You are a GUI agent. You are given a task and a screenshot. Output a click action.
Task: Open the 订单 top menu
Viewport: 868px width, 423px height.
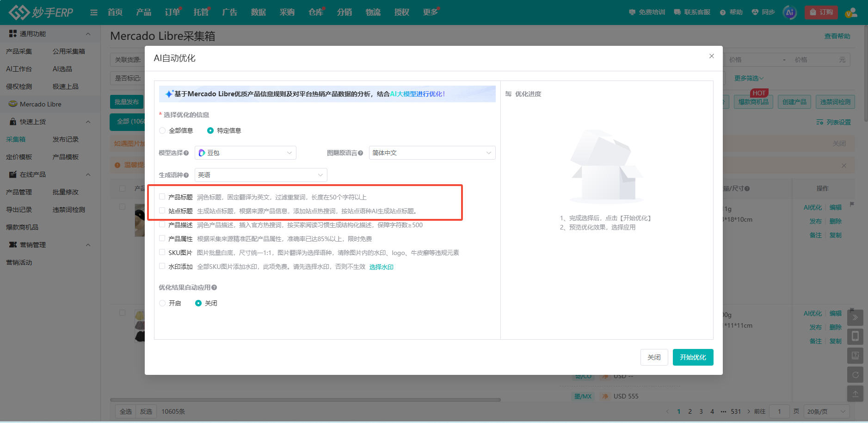point(172,12)
